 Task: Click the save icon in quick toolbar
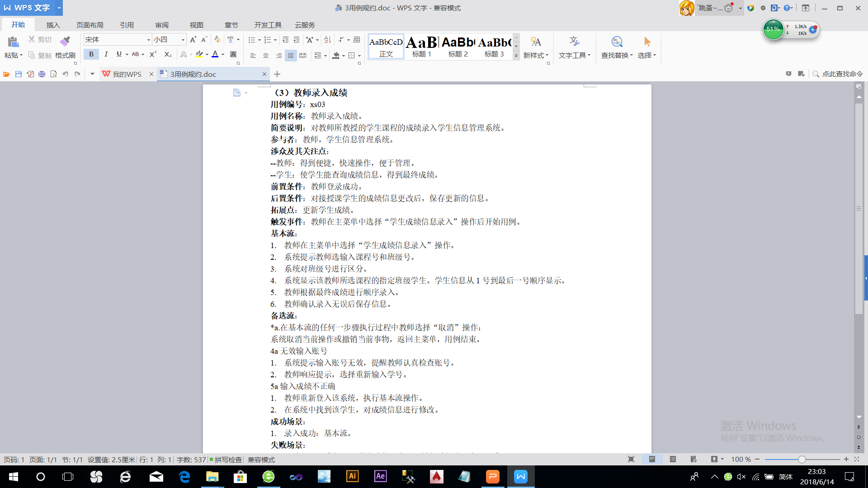(19, 74)
